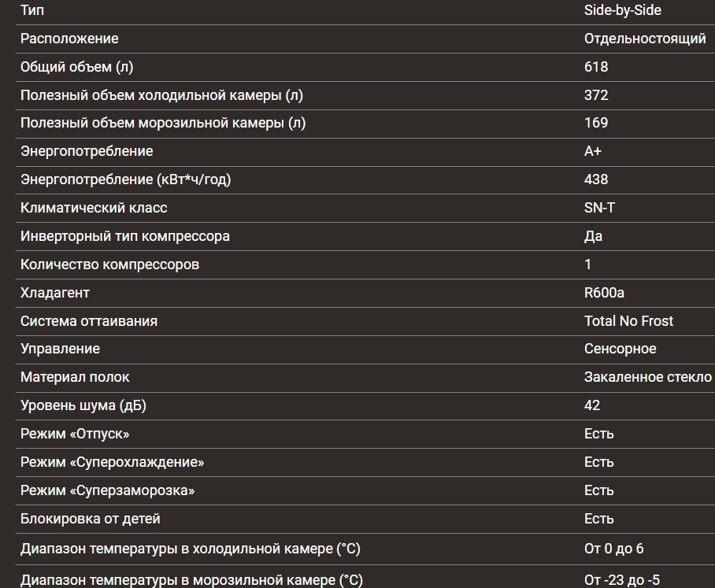Select the "Сенсорное" control type value
This screenshot has width=715, height=588.
(x=620, y=349)
